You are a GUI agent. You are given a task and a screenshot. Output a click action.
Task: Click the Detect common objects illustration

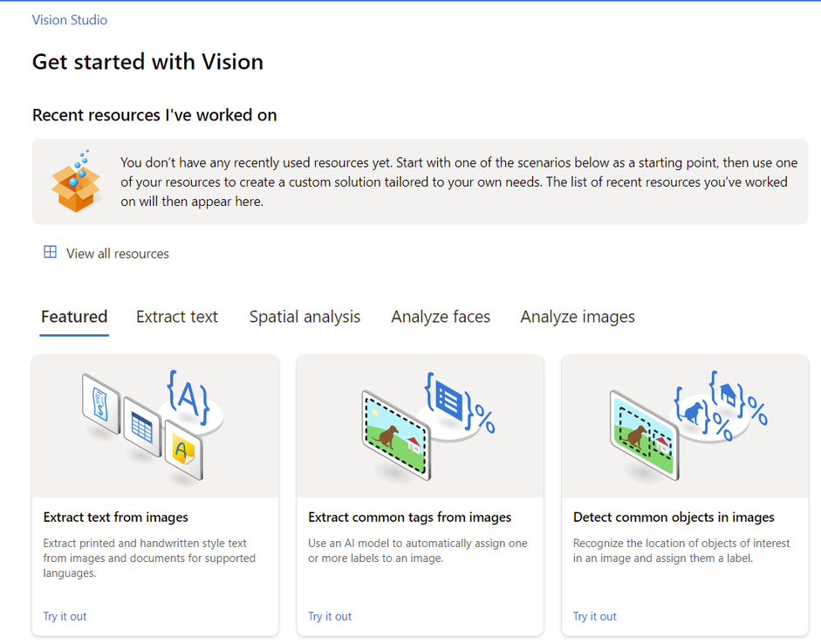tap(685, 426)
